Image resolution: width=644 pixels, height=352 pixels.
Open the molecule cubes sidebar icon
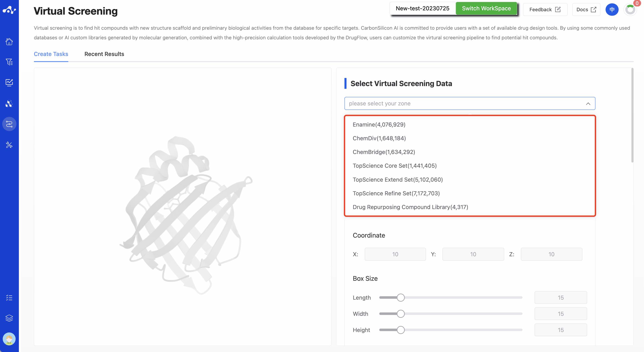click(9, 103)
